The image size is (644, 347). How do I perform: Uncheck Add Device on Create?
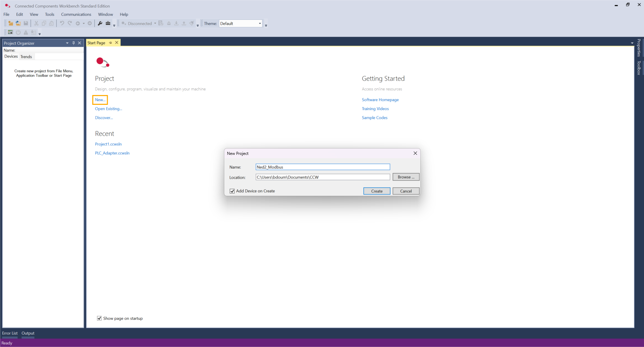click(x=232, y=191)
